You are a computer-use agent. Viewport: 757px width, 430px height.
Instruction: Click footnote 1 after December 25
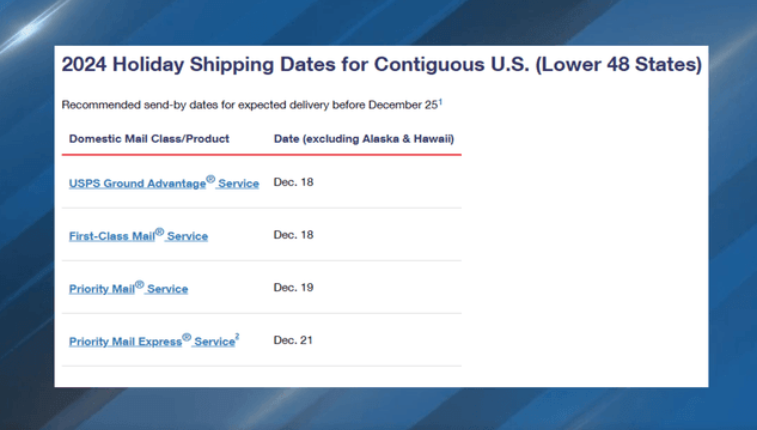pos(440,101)
